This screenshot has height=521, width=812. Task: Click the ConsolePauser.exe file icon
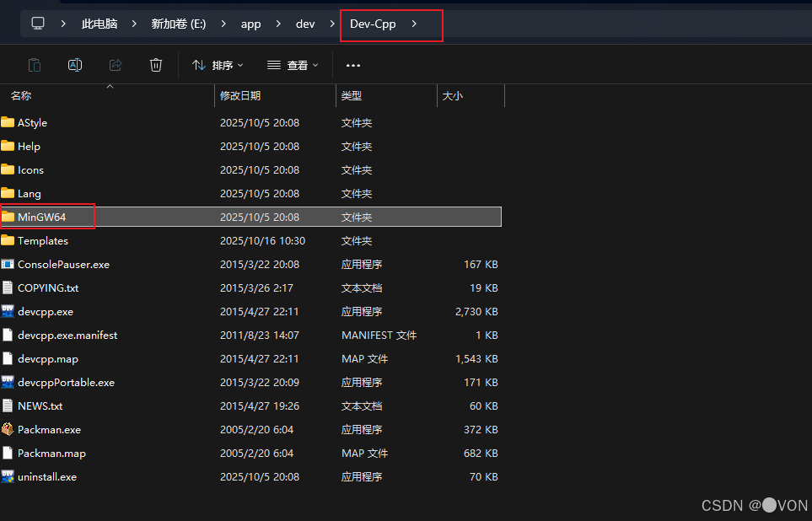(x=8, y=264)
